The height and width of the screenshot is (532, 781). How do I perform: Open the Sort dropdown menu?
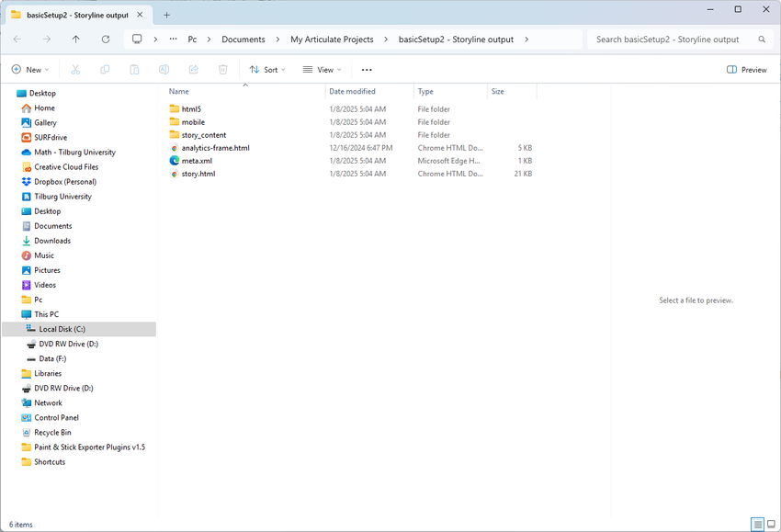[267, 70]
